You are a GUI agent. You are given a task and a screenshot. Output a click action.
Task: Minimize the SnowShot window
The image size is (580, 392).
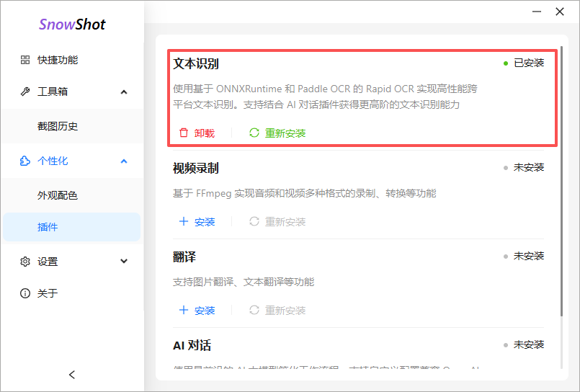click(x=537, y=12)
